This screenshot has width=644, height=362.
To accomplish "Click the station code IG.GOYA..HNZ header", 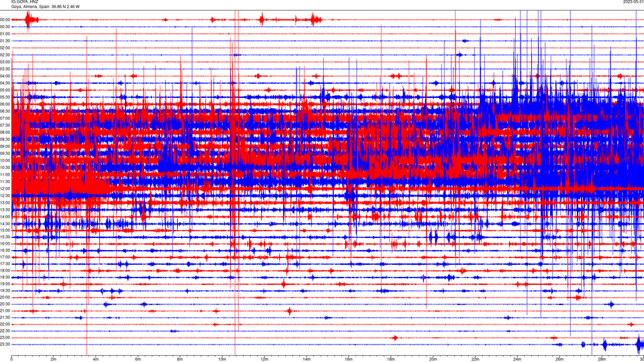I will click(x=24, y=1).
